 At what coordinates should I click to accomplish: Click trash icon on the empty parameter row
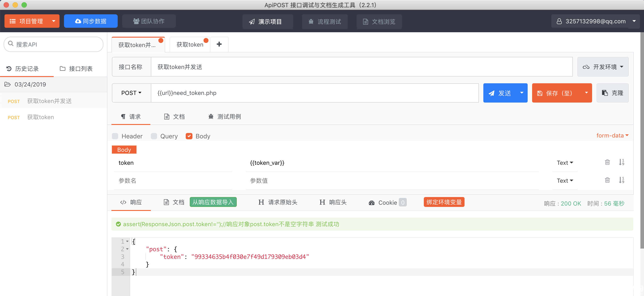(607, 180)
